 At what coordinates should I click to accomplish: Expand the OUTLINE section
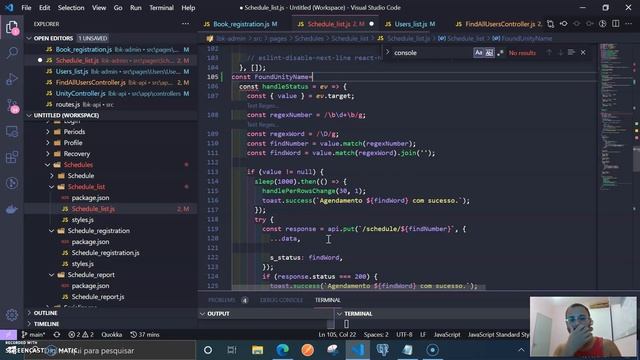[x=45, y=313]
